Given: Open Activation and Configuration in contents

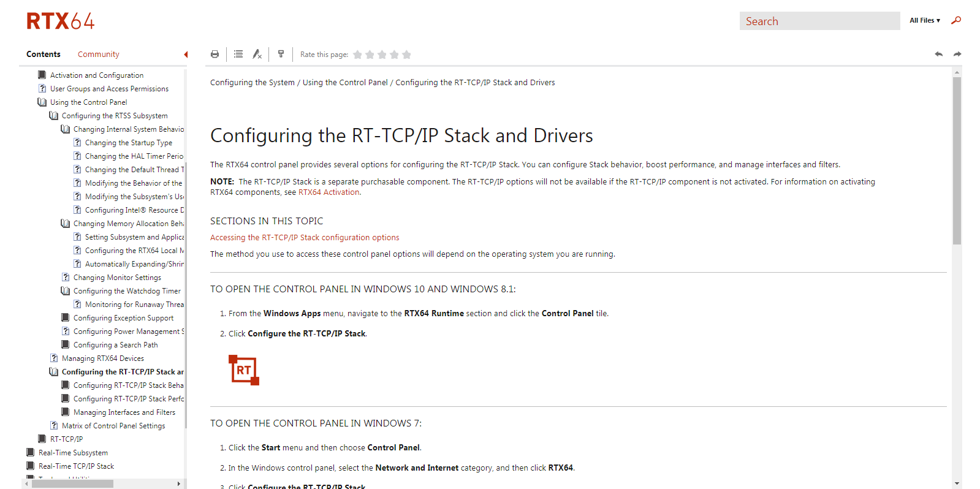Looking at the screenshot, I should (97, 75).
